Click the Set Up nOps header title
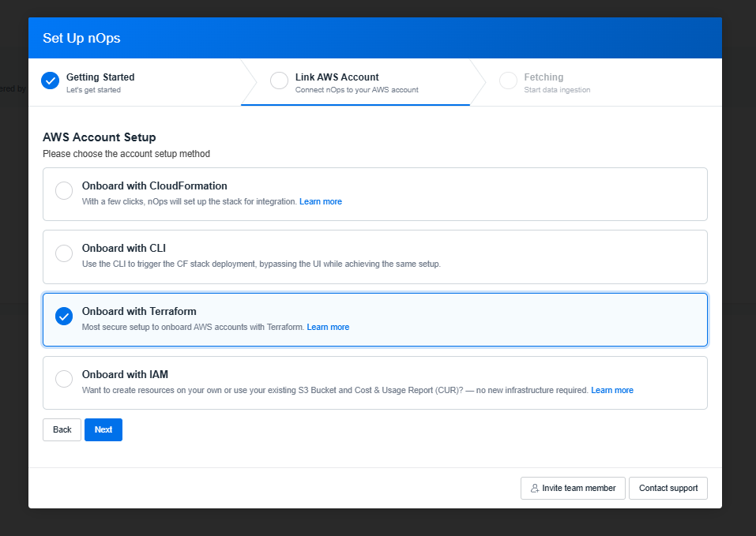Image resolution: width=756 pixels, height=536 pixels. coord(81,39)
